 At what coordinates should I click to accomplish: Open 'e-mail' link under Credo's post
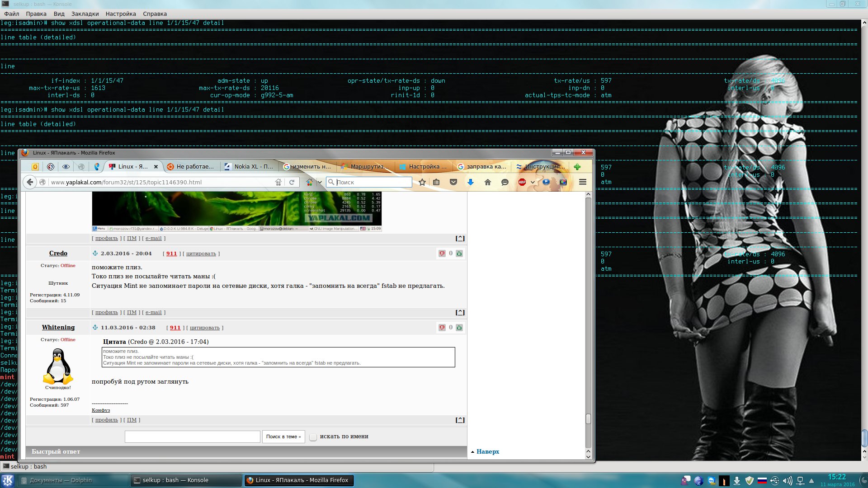(153, 313)
